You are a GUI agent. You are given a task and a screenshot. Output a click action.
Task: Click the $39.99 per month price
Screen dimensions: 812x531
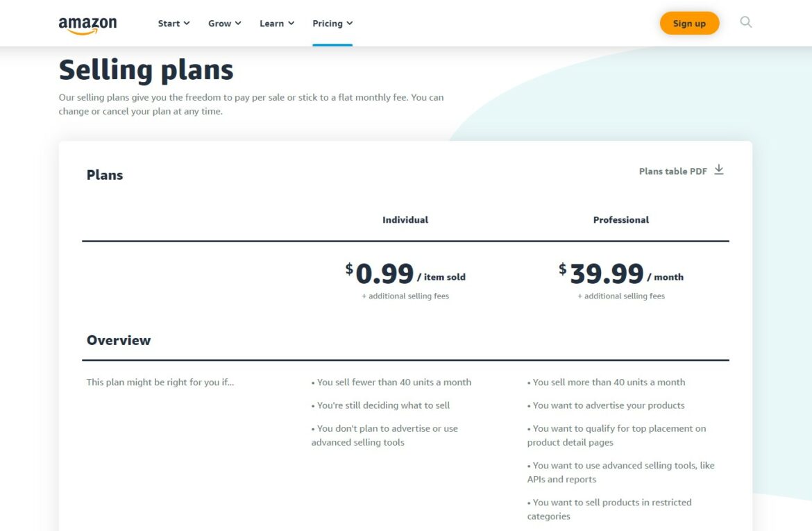(x=607, y=275)
